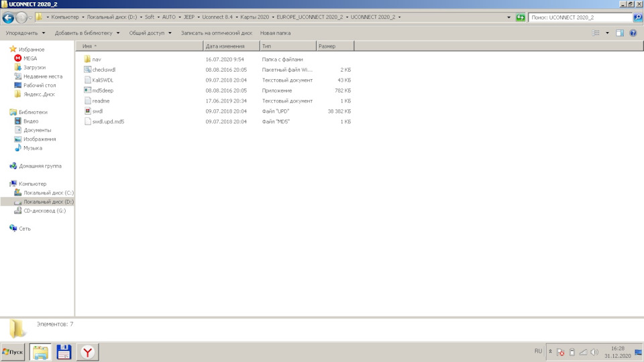
Task: Select the checkswdl batch file icon
Action: pos(87,69)
